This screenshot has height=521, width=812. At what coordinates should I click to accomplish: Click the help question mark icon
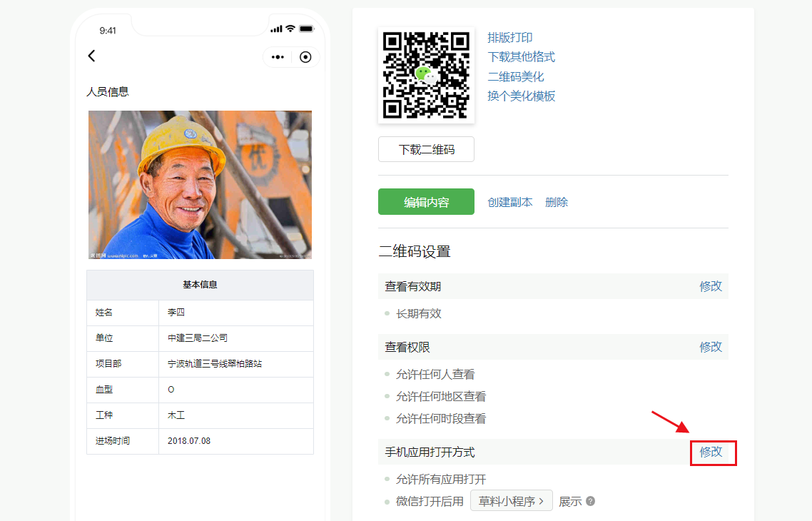coord(590,501)
